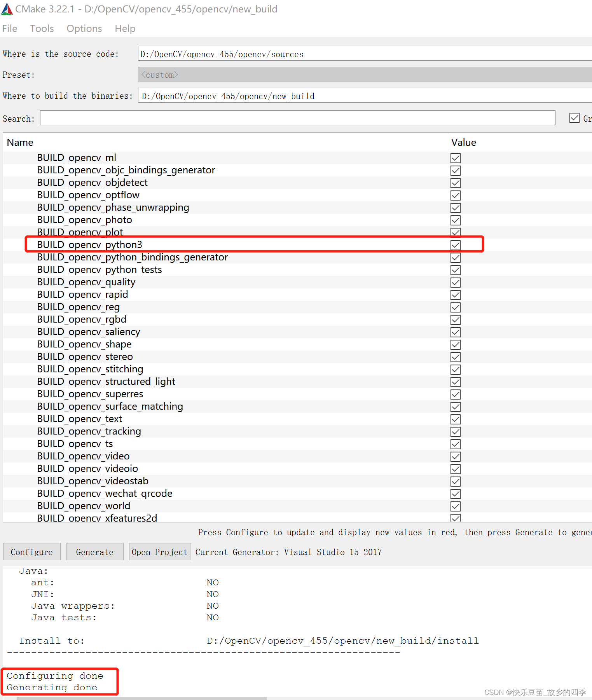The height and width of the screenshot is (700, 592).
Task: Select the BUILD_opencv_rgbd row name
Action: click(82, 319)
